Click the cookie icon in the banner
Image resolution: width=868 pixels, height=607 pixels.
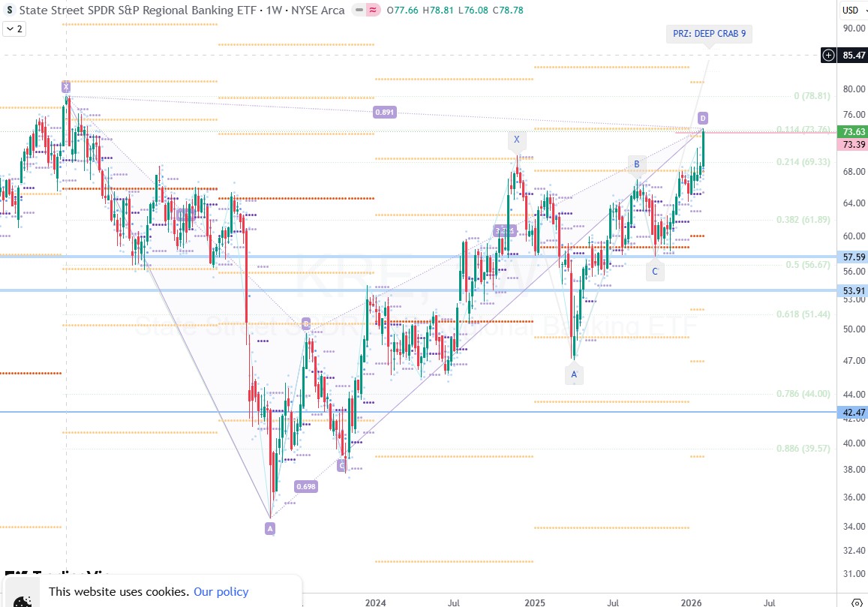(x=23, y=599)
